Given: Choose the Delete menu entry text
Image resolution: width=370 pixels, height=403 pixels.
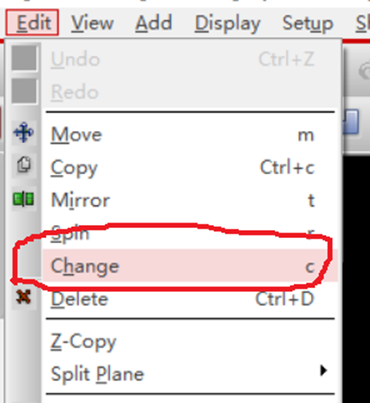Looking at the screenshot, I should [79, 299].
